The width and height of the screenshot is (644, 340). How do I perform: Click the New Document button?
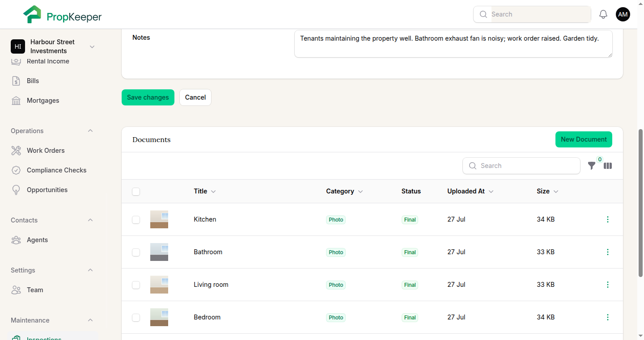[x=584, y=139]
